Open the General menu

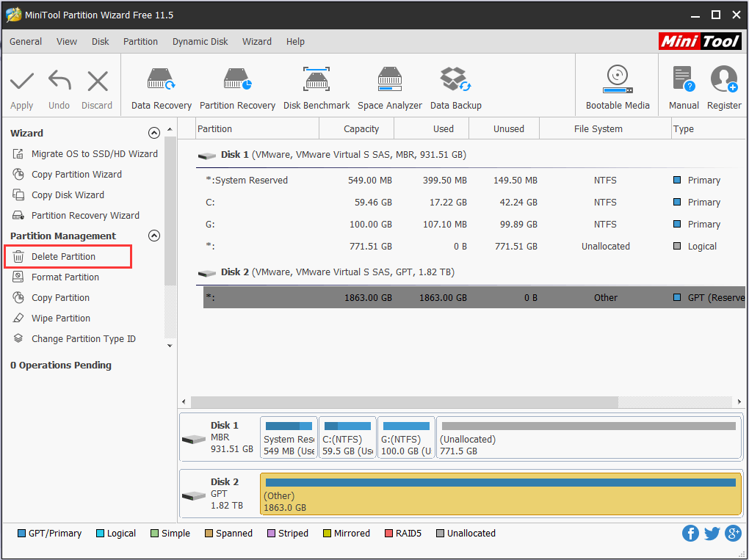(26, 42)
